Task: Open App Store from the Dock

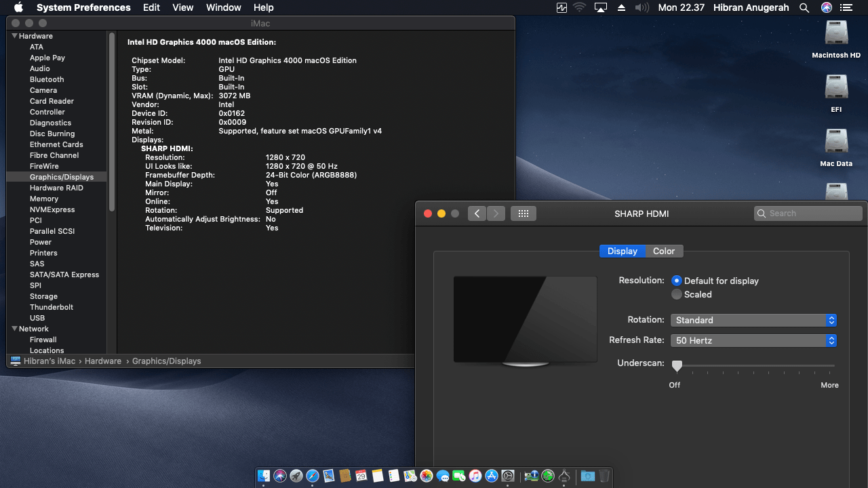Action: [492, 476]
